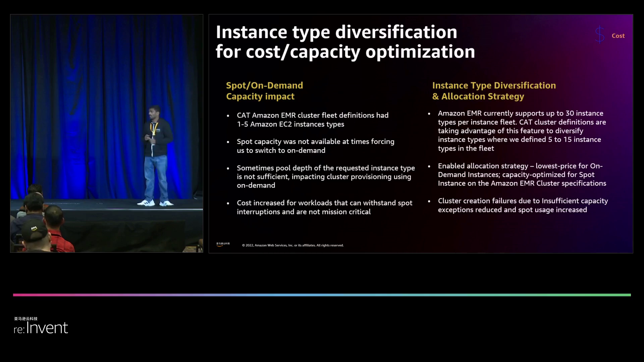
Task: Click the audience member's AWS cap
Action: pos(34,230)
